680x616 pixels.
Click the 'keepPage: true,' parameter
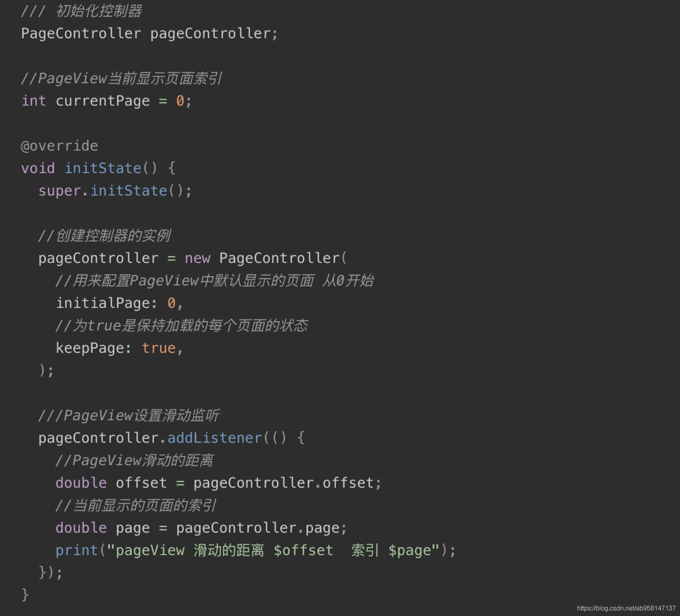(120, 348)
